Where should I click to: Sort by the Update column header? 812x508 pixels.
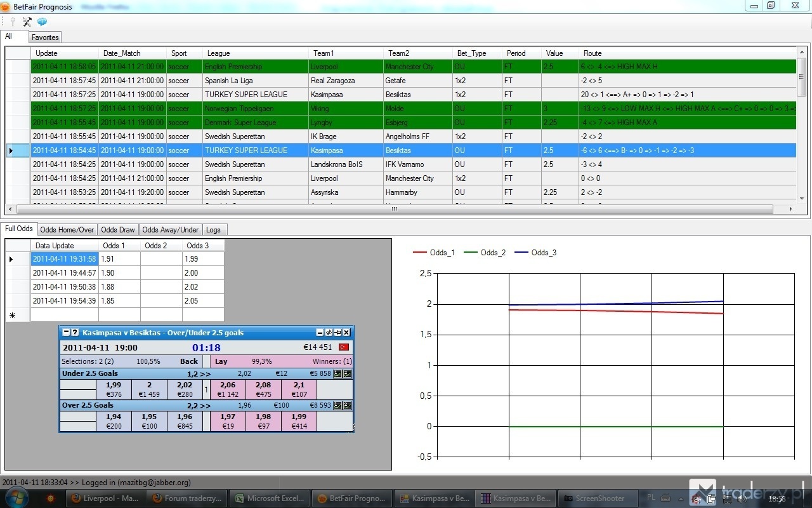65,53
